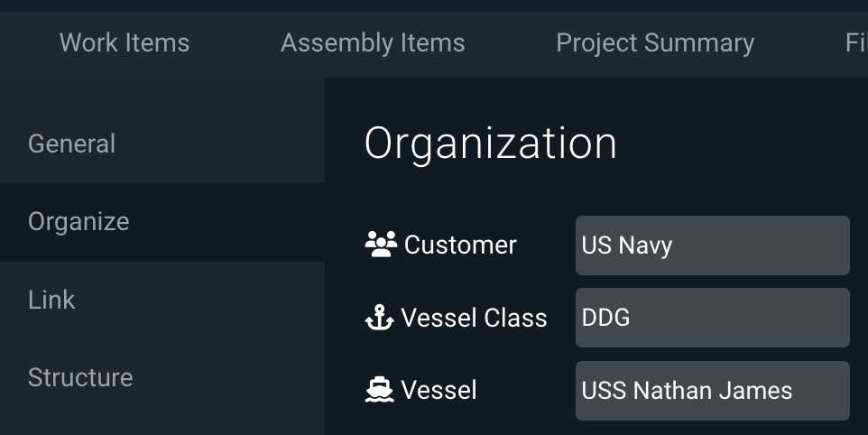Viewport: 868px width, 435px height.
Task: Go to the Project Summary tab
Action: 655,43
